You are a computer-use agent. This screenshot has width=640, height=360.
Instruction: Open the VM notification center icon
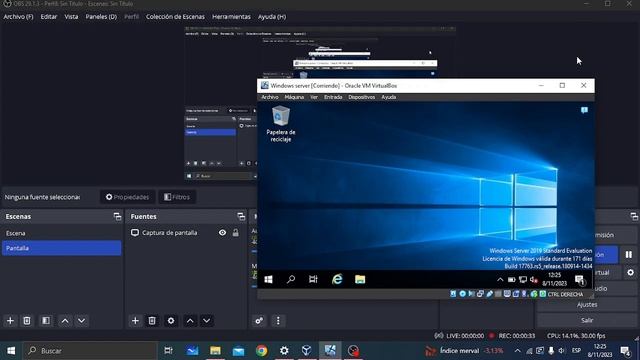coord(580,280)
